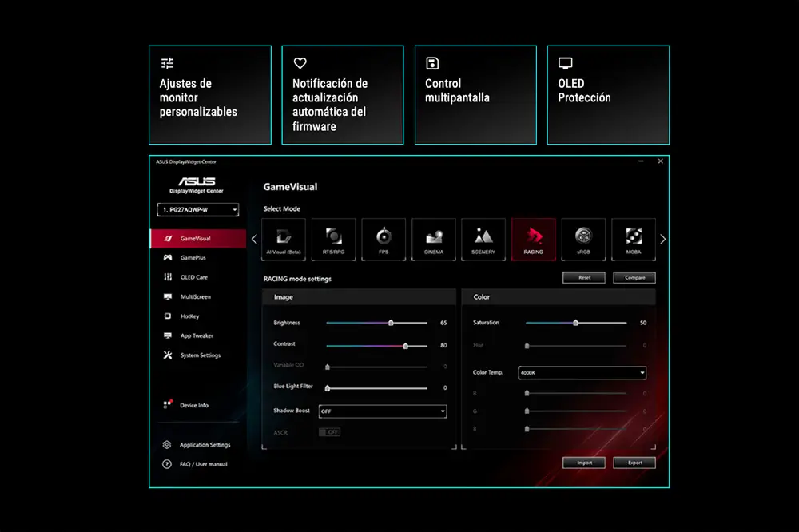Click the Compare button
This screenshot has height=532, width=799.
[634, 278]
